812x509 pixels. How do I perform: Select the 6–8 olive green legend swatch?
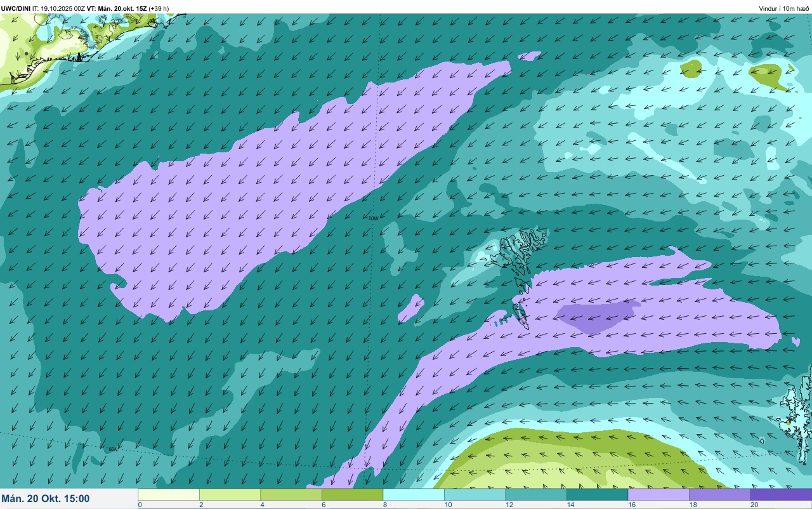pyautogui.click(x=352, y=494)
